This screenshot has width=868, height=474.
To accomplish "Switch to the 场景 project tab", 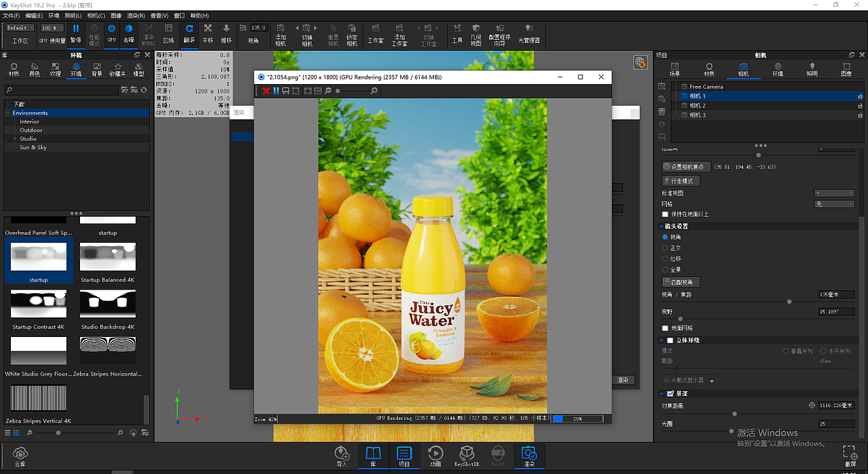I will (675, 70).
